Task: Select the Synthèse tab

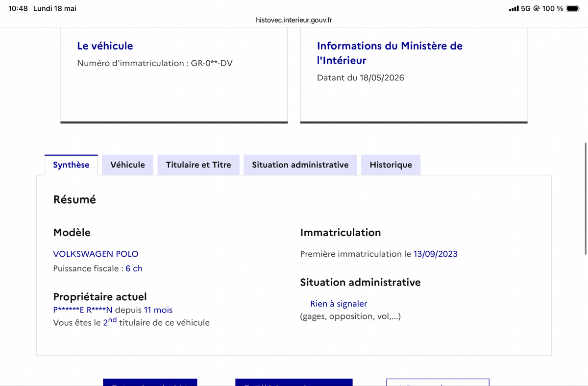Action: point(71,165)
